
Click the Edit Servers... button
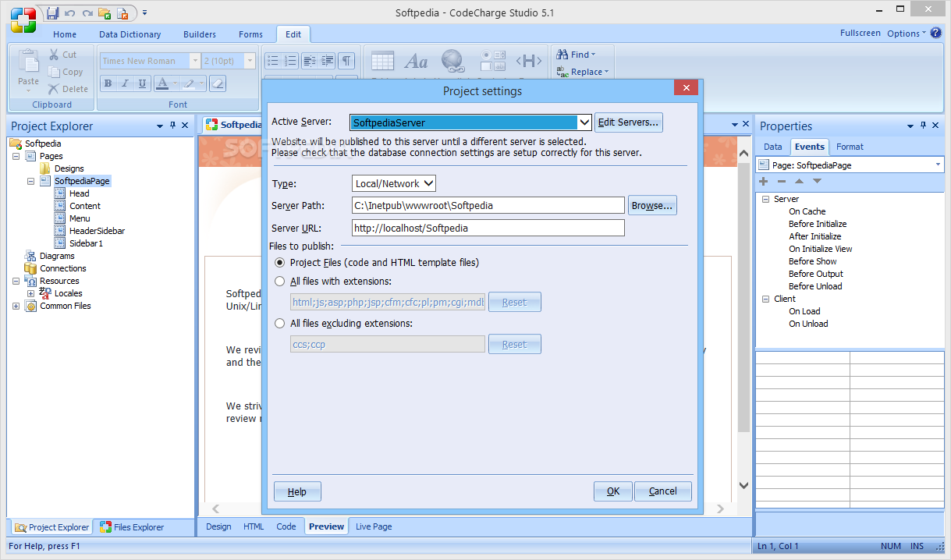(629, 122)
